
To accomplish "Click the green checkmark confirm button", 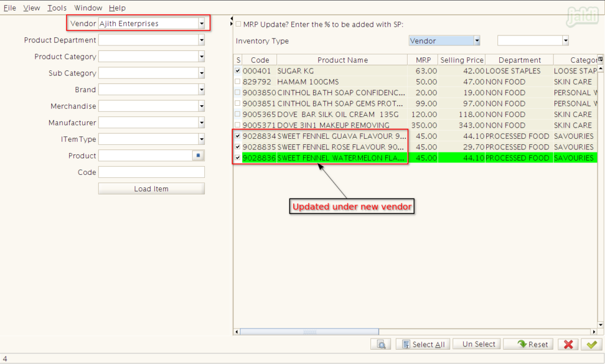I will point(591,344).
